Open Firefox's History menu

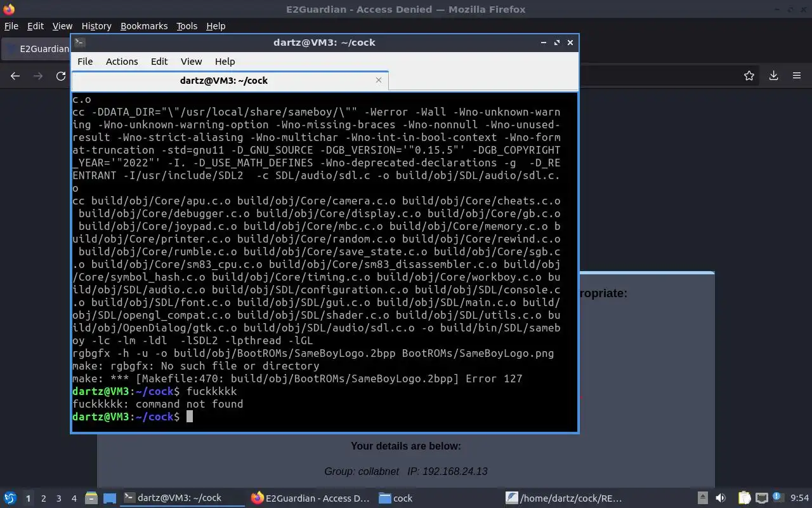click(96, 26)
